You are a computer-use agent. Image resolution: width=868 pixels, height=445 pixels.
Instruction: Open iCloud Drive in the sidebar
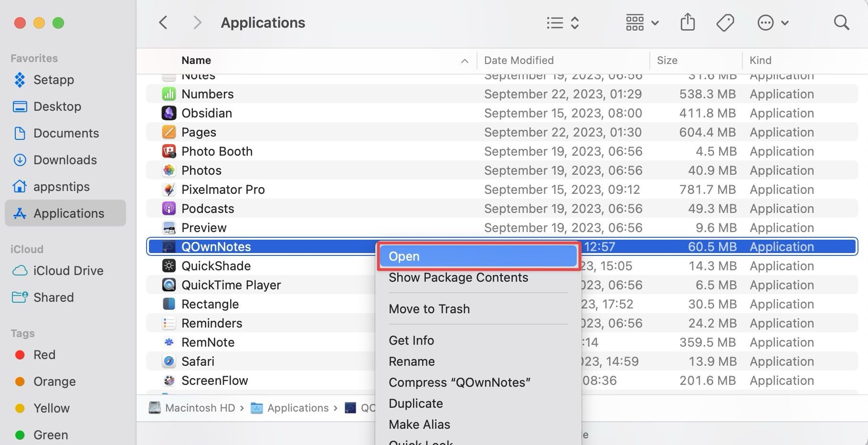[x=68, y=271]
